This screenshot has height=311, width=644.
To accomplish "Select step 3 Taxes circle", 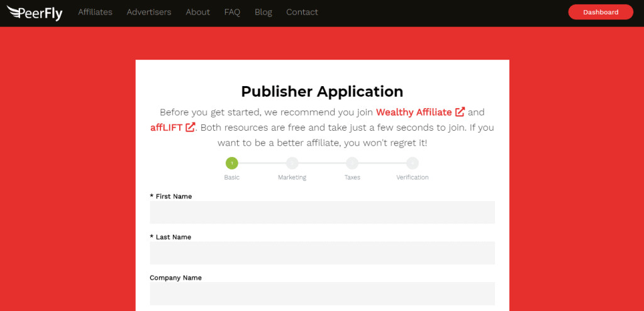I will pos(352,163).
